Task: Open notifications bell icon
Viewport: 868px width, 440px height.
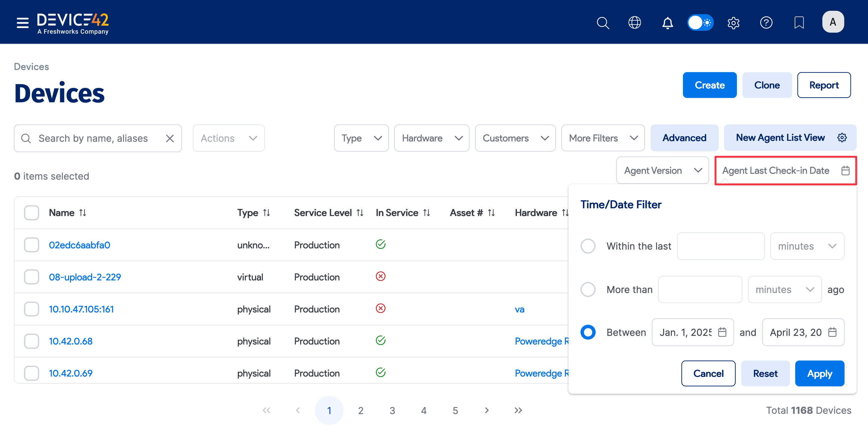Action: 667,22
